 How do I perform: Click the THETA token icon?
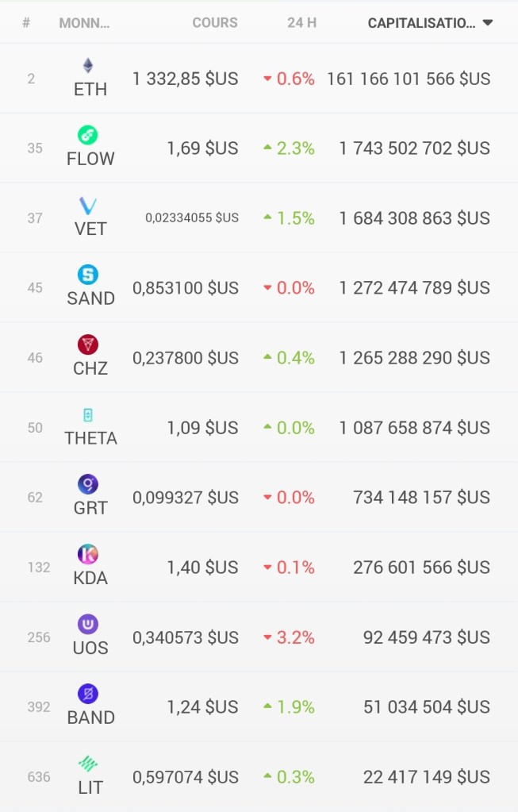(88, 414)
